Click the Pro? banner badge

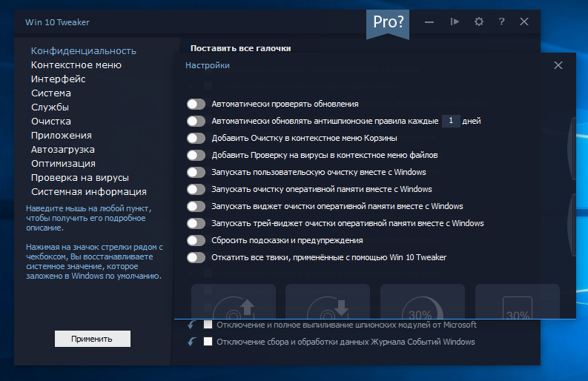388,23
